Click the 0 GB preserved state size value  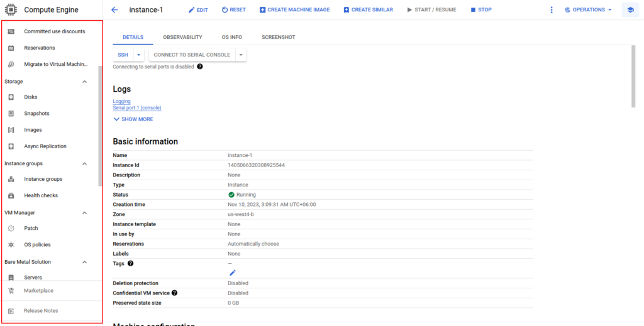pos(233,303)
